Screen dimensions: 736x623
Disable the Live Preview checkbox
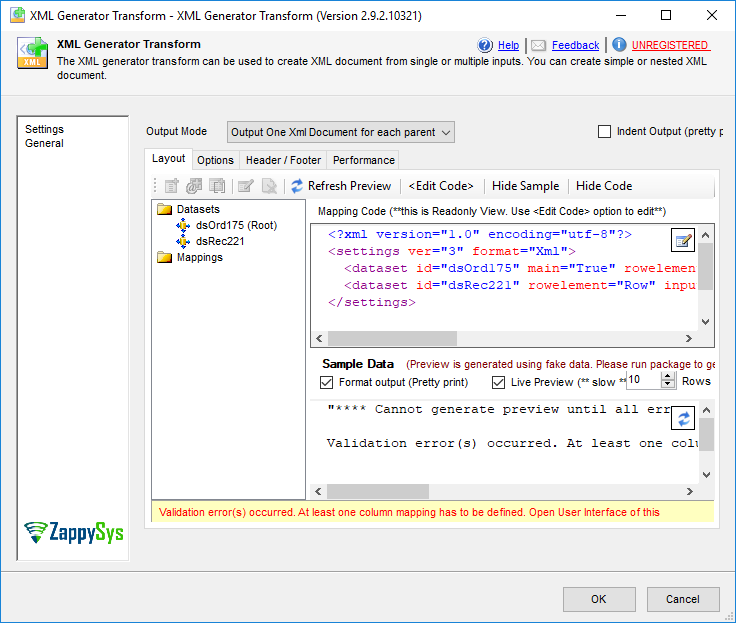click(498, 382)
